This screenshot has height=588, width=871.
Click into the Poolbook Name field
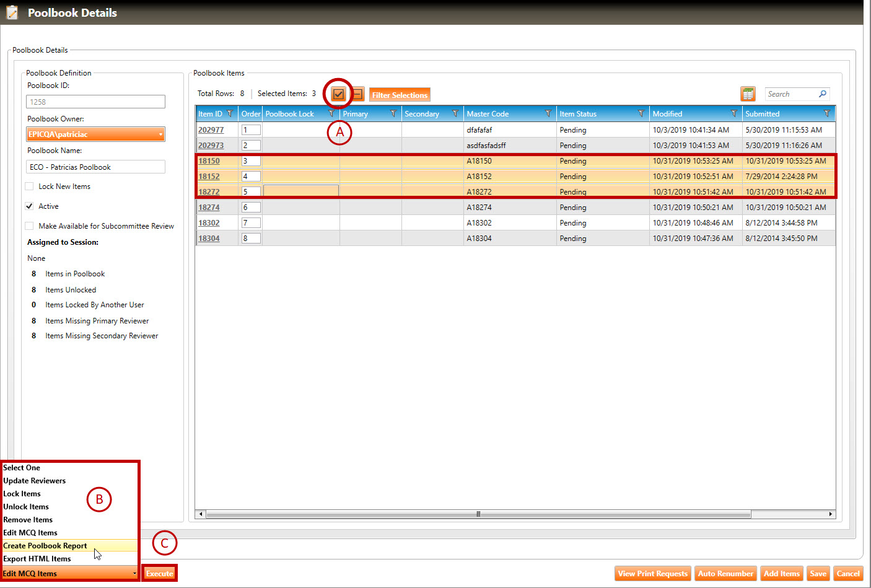[95, 167]
